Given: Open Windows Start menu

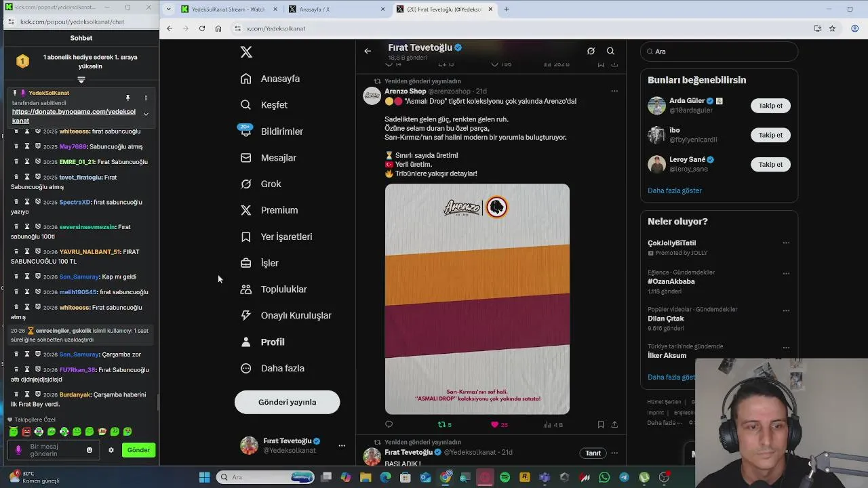Looking at the screenshot, I should coord(204,477).
